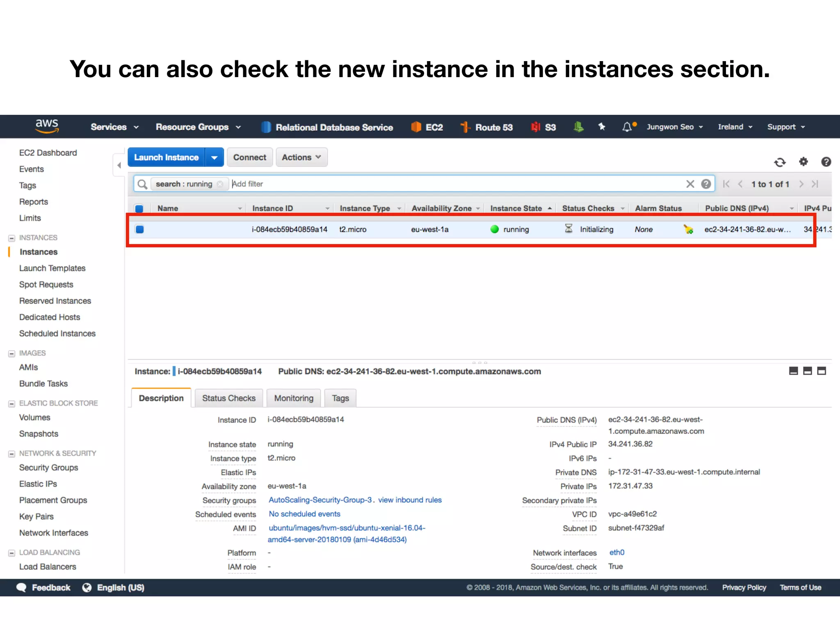
Task: Click the Privacy Policy link
Action: 744,588
